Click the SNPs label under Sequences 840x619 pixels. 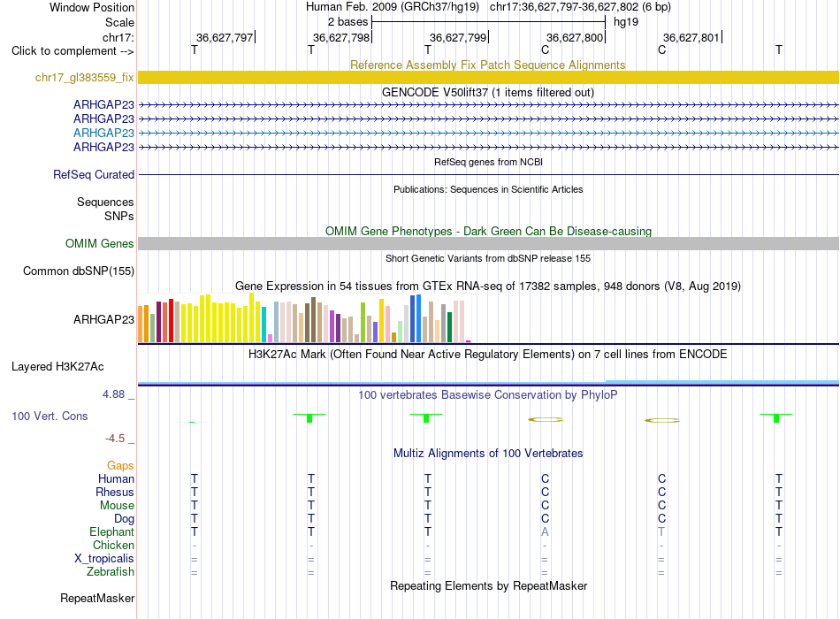119,216
